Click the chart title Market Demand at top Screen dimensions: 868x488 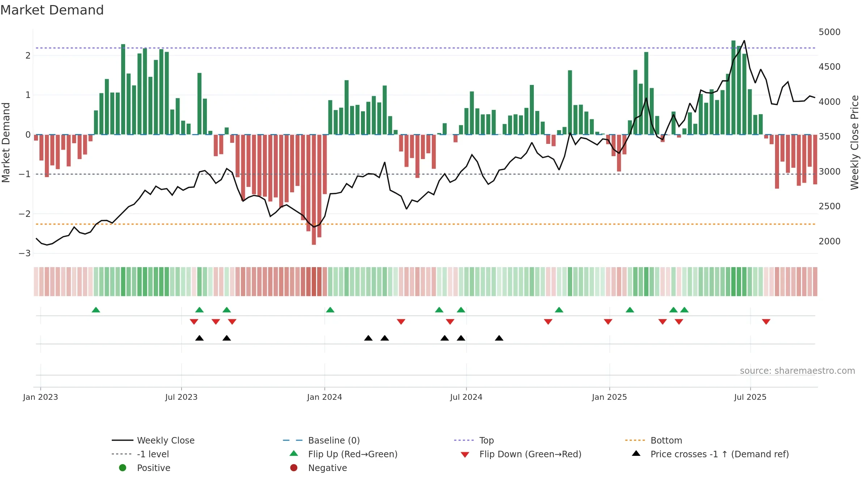[x=52, y=10]
